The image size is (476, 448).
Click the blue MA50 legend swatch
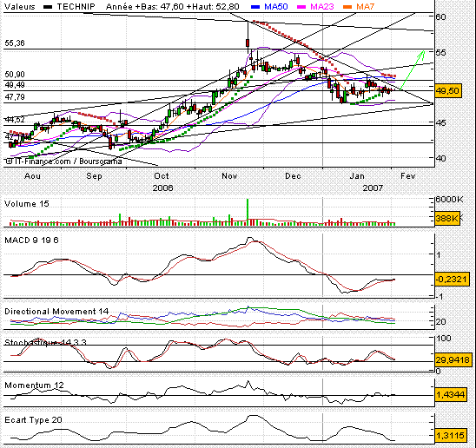(x=255, y=7)
